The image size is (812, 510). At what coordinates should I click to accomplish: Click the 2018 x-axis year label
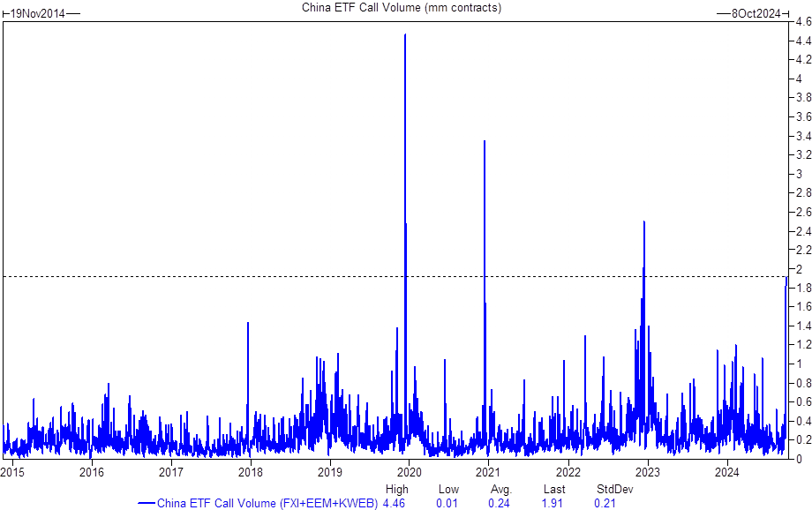250,472
